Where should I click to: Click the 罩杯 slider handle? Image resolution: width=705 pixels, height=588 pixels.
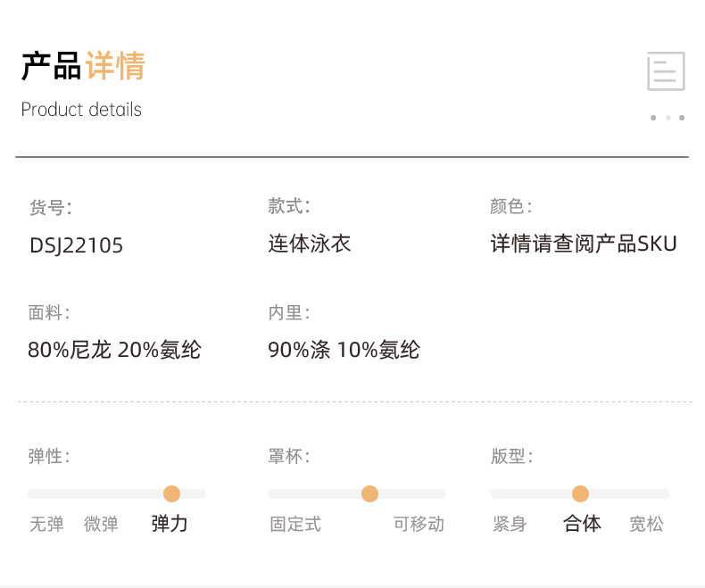pyautogui.click(x=369, y=493)
